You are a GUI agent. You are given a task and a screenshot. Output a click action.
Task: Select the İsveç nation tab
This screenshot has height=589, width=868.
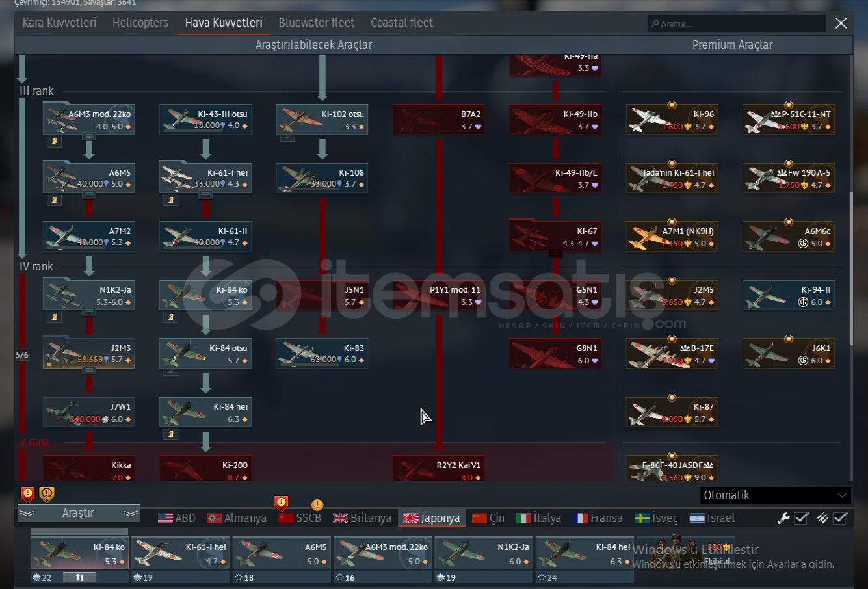point(656,518)
